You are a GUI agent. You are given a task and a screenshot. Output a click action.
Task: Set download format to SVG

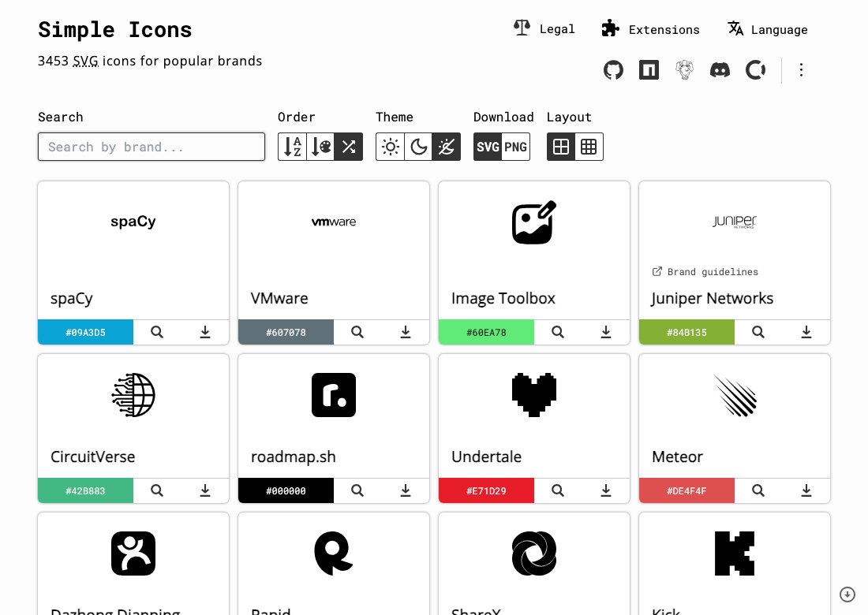point(488,147)
